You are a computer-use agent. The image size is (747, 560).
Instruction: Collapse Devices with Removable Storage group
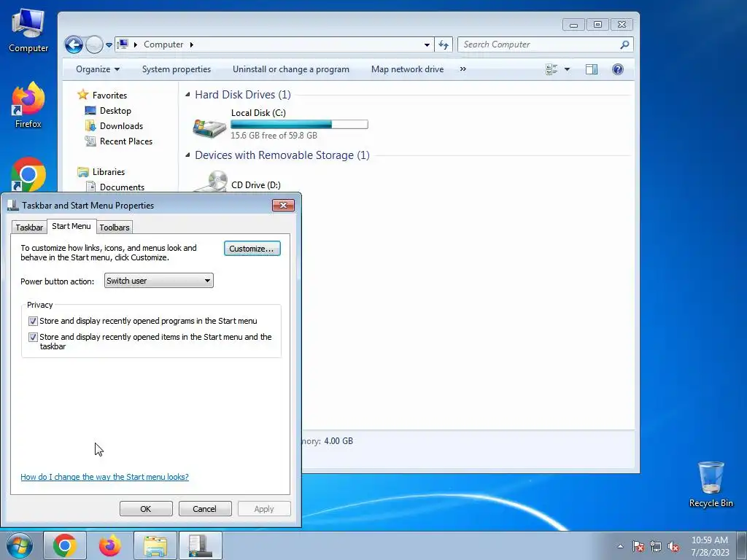(187, 155)
